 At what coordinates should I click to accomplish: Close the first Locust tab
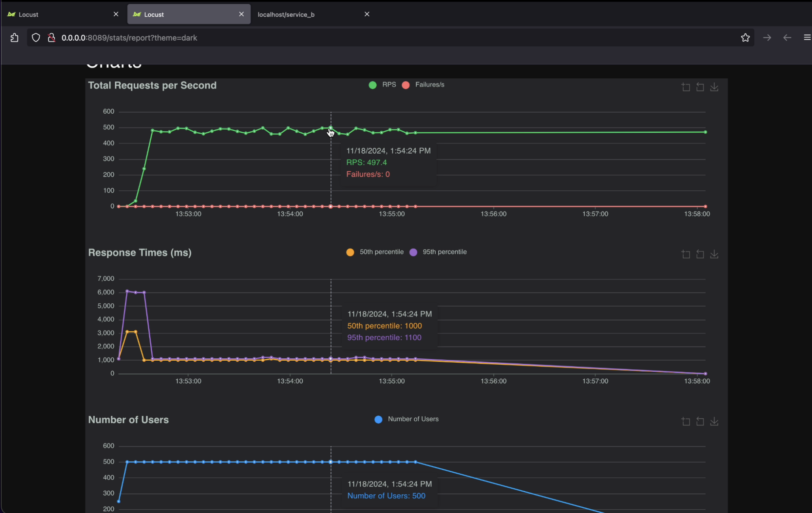pos(116,14)
